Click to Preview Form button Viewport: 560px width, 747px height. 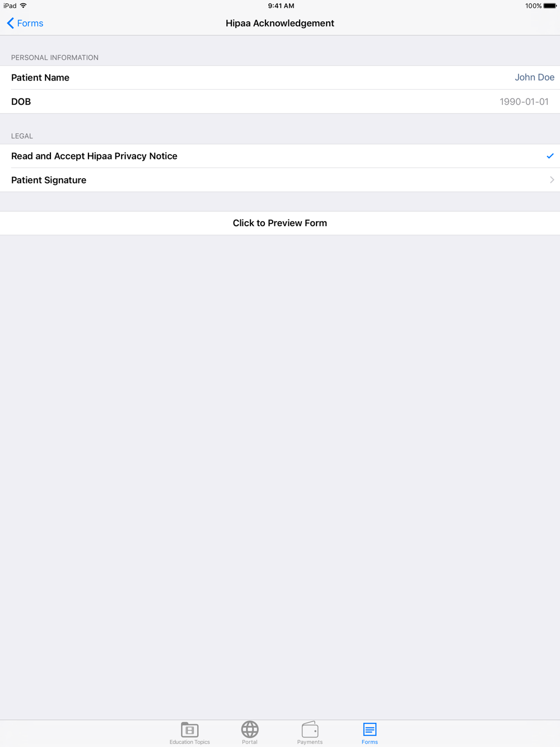tap(280, 223)
